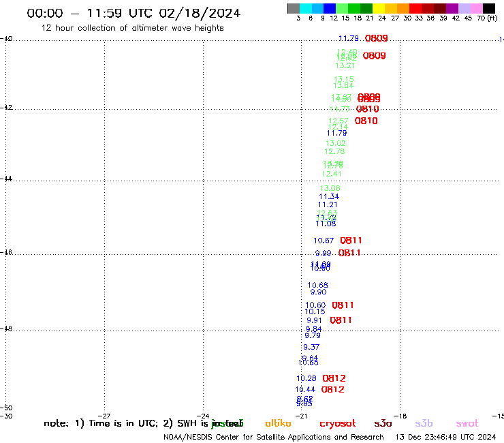This screenshot has width=504, height=443.
Task: Click the pink swatch in the color scale
Action: [x=476, y=8]
